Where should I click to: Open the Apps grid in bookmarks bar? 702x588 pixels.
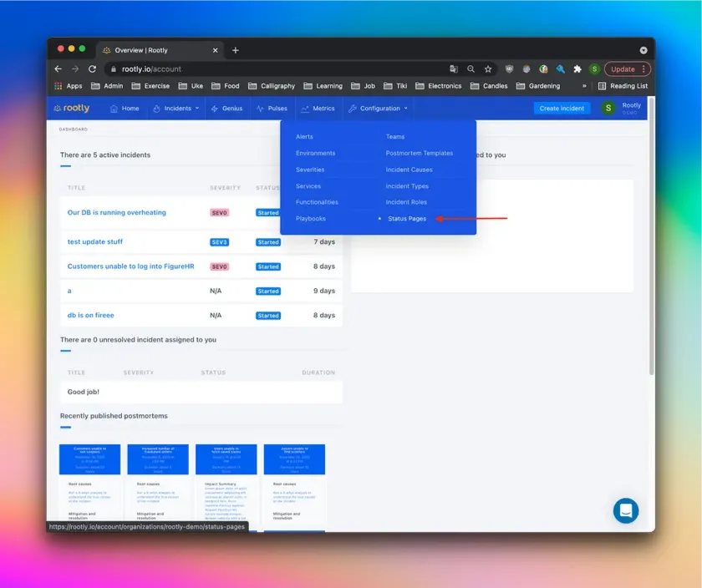[x=68, y=86]
